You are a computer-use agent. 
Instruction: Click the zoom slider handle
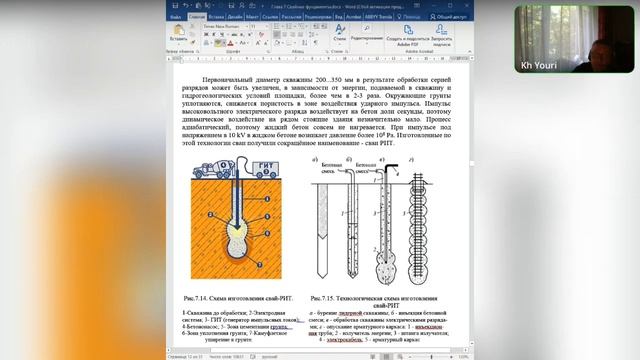pos(431,357)
